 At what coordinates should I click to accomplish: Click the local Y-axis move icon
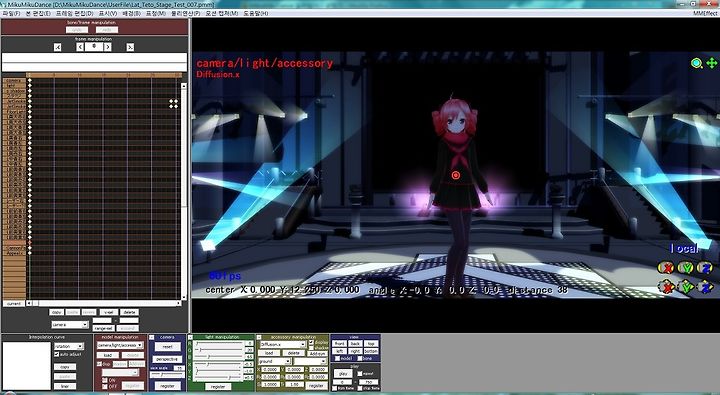point(686,287)
